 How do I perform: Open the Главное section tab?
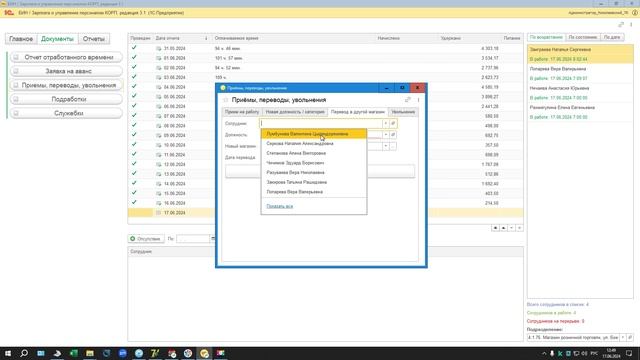pos(21,39)
